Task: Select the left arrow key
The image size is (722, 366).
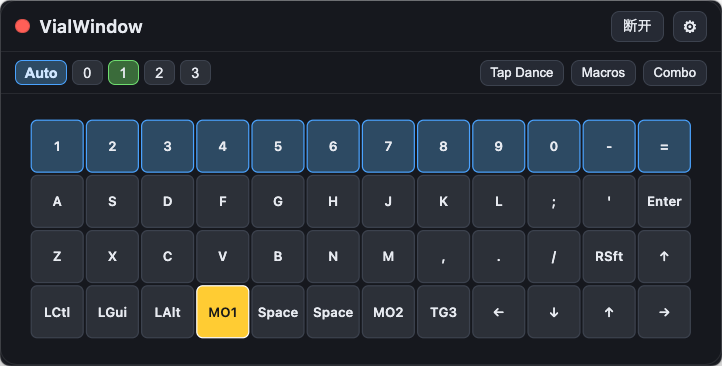Action: (x=499, y=312)
